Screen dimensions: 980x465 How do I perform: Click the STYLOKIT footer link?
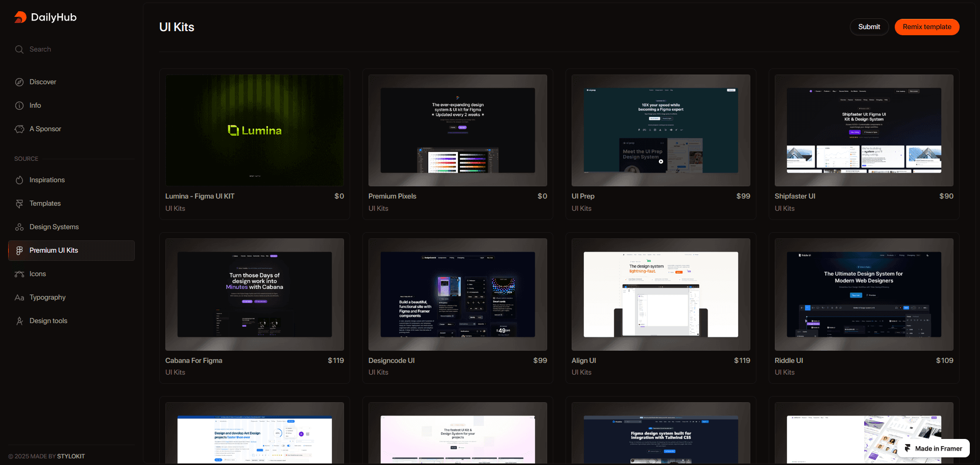pos(71,456)
